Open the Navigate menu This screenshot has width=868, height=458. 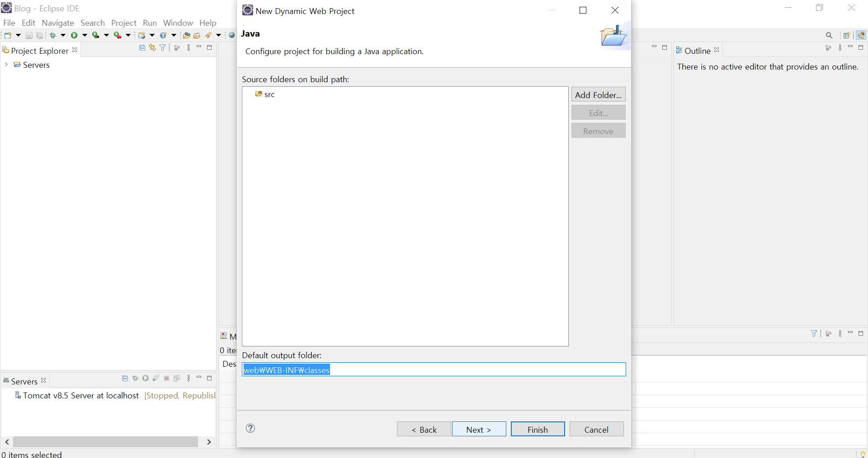click(58, 23)
